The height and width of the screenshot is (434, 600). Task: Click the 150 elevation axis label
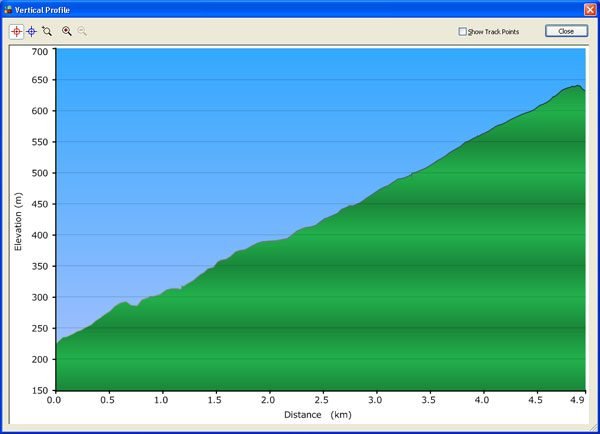(39, 390)
